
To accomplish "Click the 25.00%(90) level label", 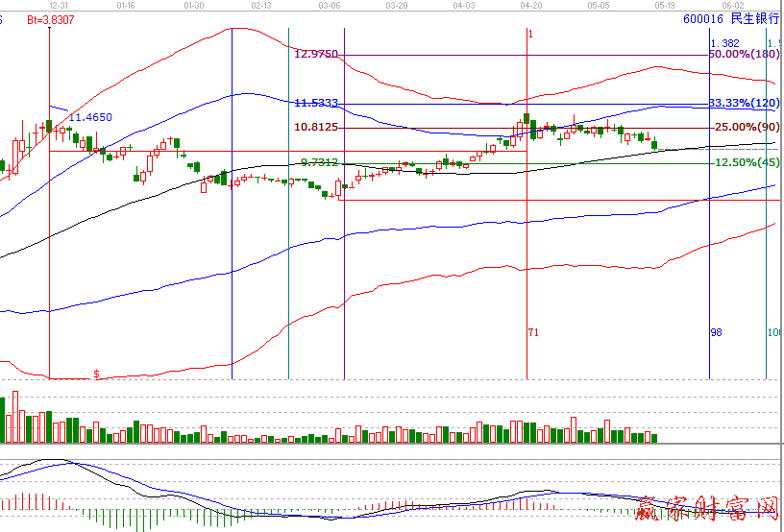I will point(747,127).
